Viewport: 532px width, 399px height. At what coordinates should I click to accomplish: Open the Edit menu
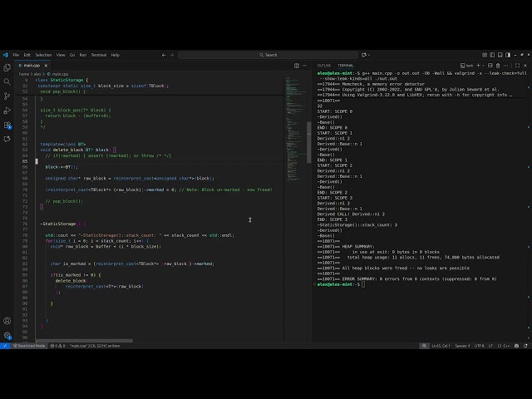[27, 55]
